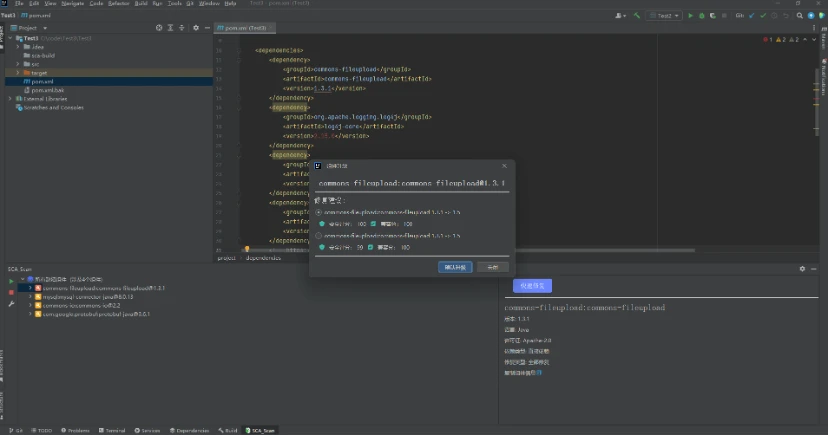
Task: Open the Maven side panel tab
Action: point(824,41)
